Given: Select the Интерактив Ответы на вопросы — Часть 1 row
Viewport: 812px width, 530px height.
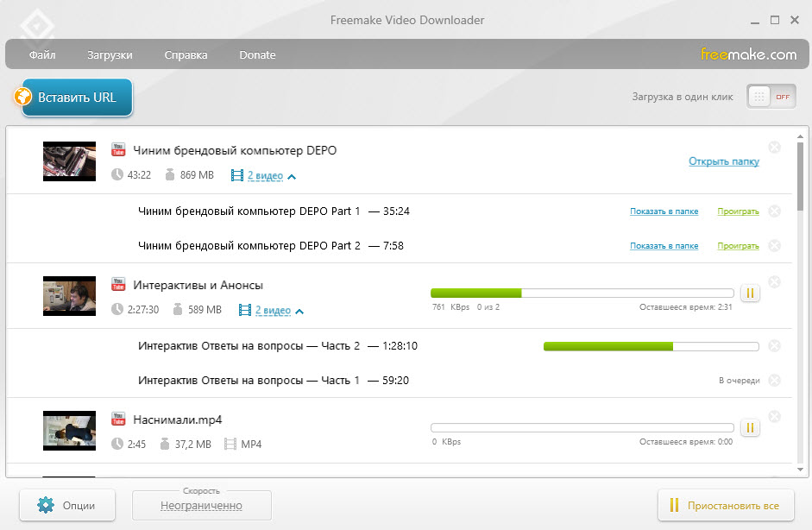Looking at the screenshot, I should click(399, 381).
